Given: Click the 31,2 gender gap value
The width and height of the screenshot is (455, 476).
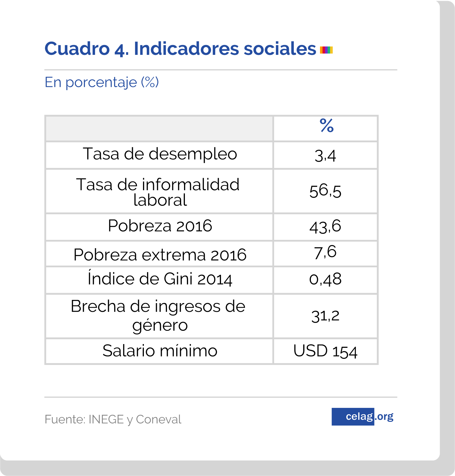Looking at the screenshot, I should (x=325, y=316).
